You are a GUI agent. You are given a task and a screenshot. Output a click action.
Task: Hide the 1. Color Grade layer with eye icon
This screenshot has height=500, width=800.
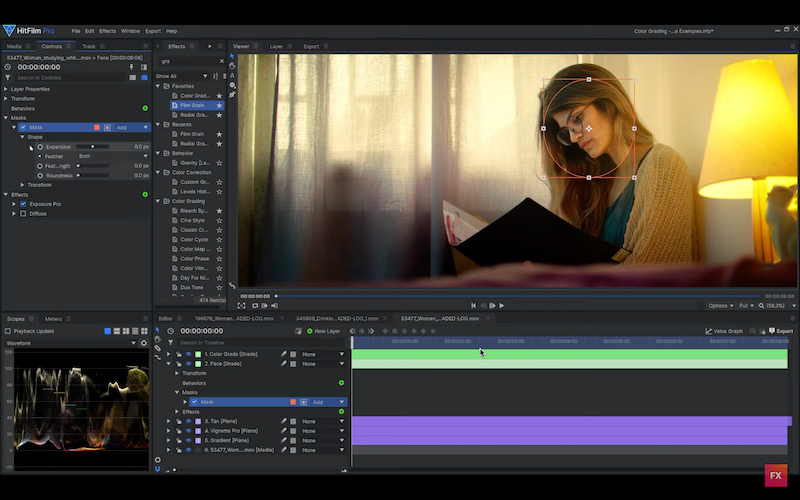(x=188, y=354)
